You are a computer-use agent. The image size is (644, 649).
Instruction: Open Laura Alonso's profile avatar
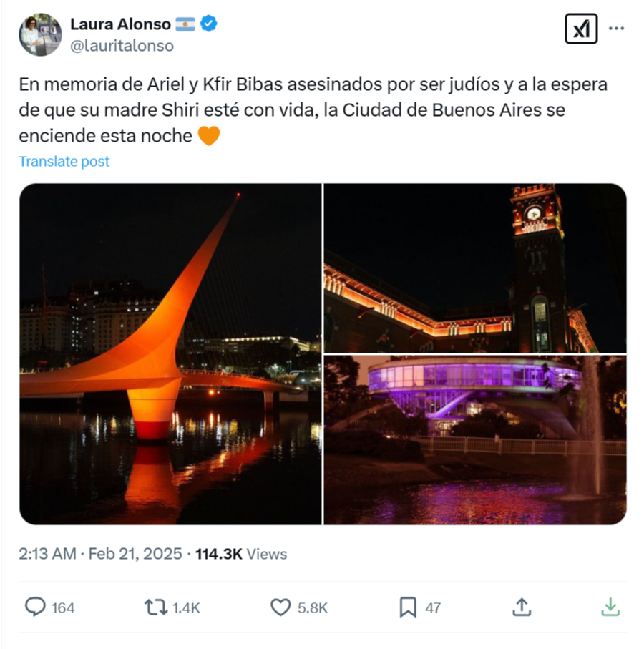click(x=40, y=35)
